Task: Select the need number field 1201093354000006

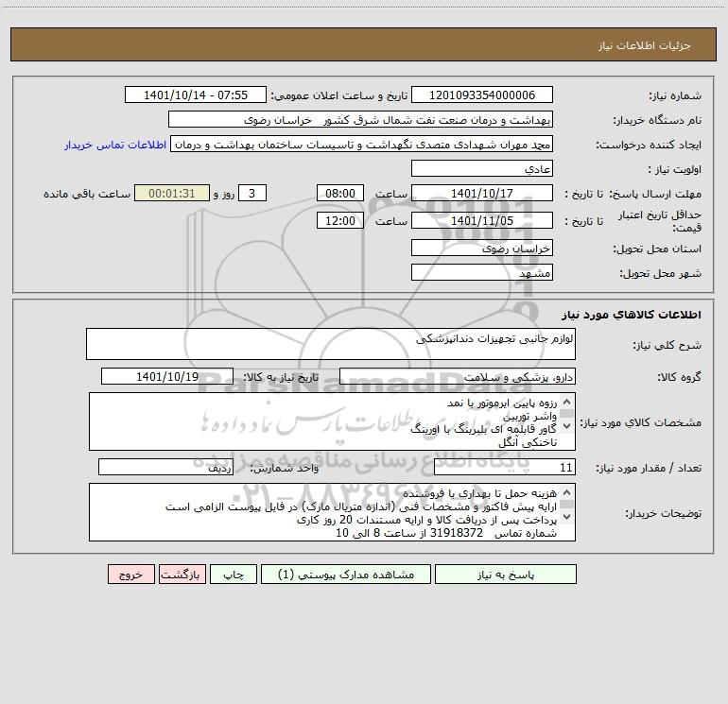Action: (482, 94)
